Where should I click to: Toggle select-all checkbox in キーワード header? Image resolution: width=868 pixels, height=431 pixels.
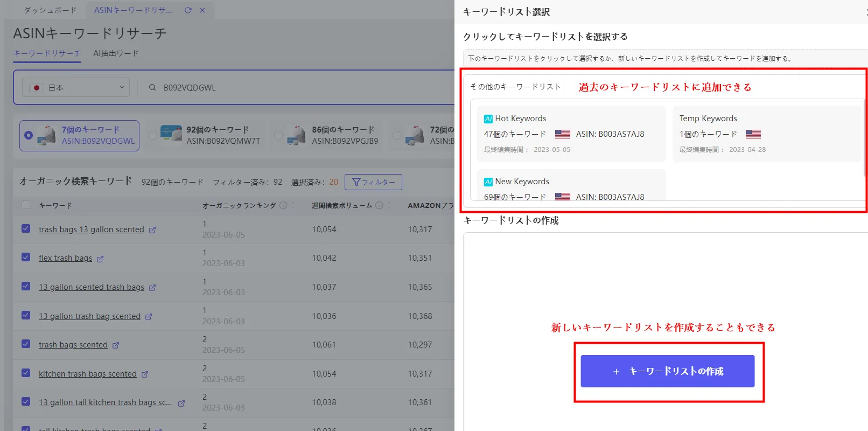click(x=26, y=205)
